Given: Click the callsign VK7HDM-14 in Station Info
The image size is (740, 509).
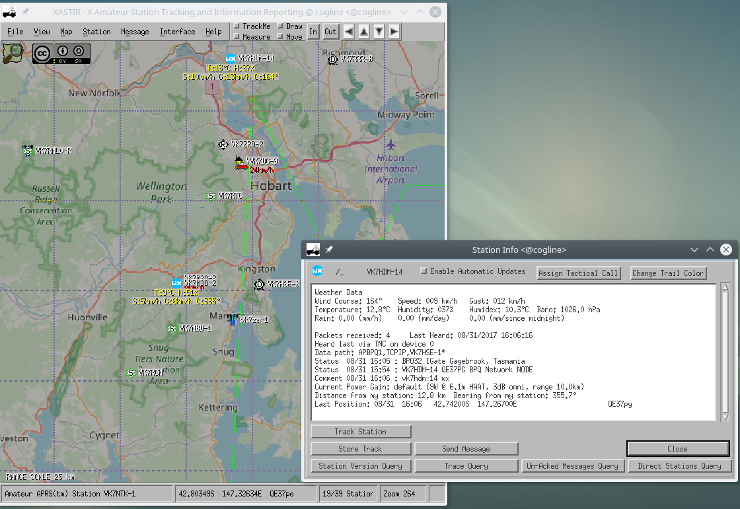Looking at the screenshot, I should point(384,272).
